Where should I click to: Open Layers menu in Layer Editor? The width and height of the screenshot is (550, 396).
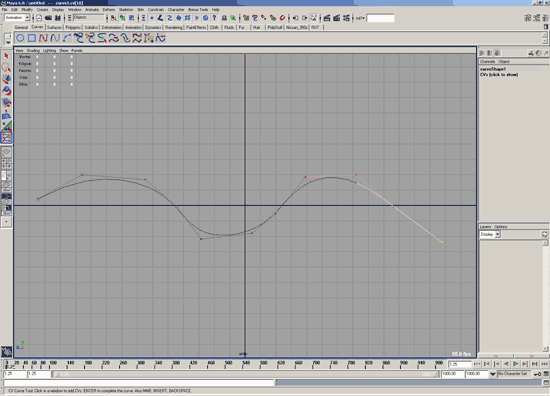tap(485, 227)
